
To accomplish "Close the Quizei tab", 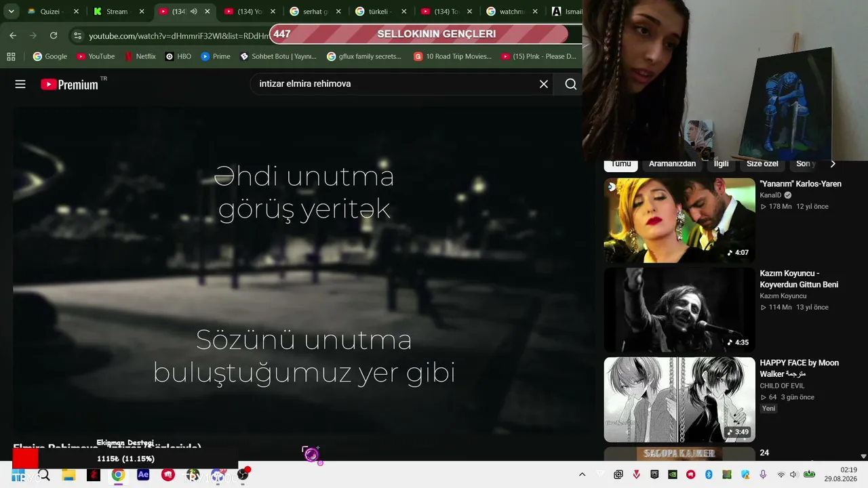I will point(76,12).
